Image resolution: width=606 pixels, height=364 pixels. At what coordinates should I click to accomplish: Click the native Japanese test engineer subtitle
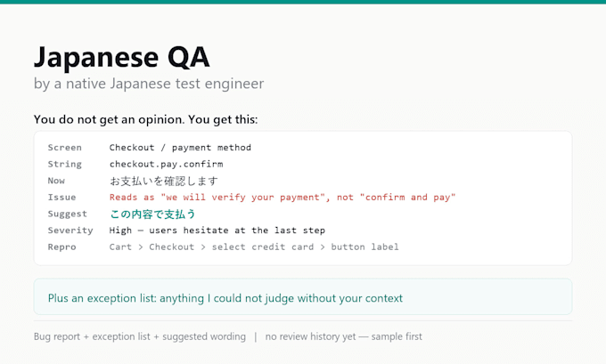click(149, 84)
